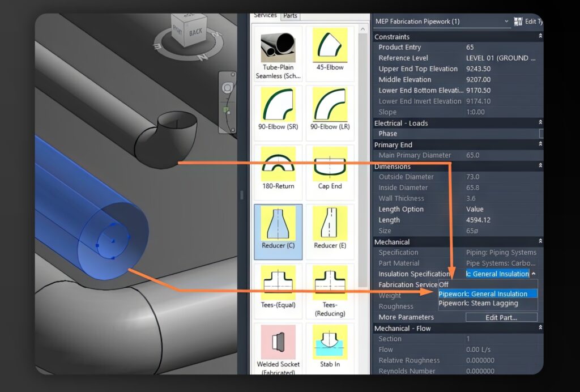The width and height of the screenshot is (580, 392).
Task: Select the Tube-Plain Seamless pipe part
Action: (x=278, y=54)
